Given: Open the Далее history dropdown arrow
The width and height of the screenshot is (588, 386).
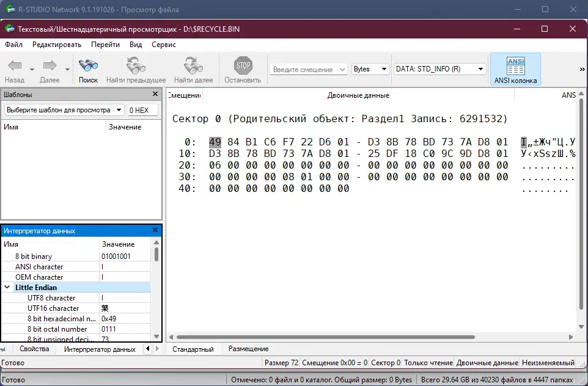Looking at the screenshot, I should click(67, 70).
